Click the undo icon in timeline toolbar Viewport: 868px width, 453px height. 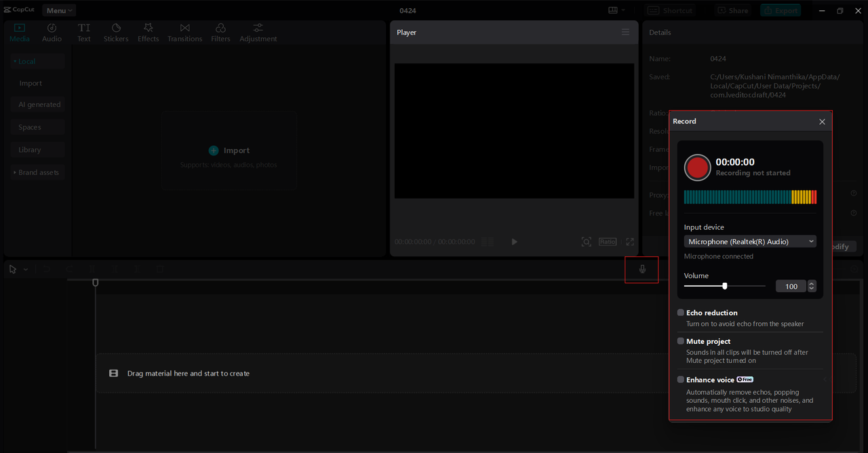pos(47,269)
